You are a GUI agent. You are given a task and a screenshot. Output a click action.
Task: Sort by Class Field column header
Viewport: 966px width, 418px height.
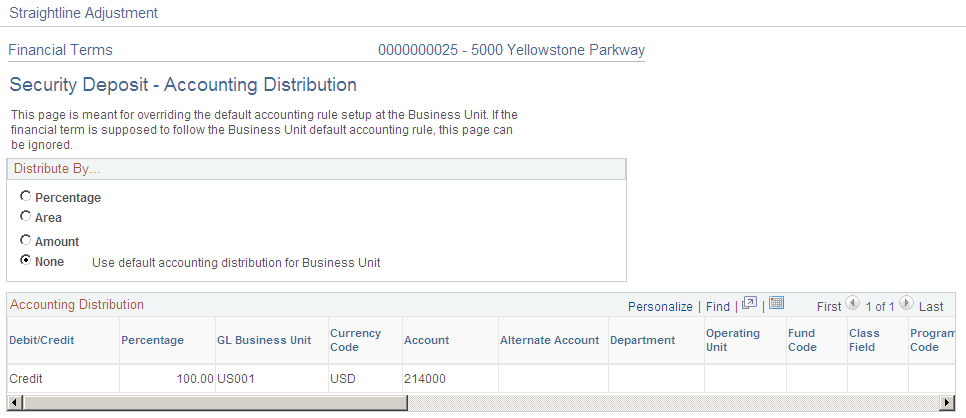pos(864,340)
